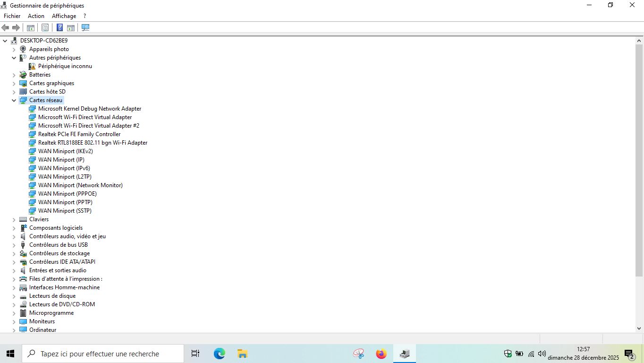Select the Périphérique inconnu device
Screen dimensions: 644x363
[x=65, y=66]
